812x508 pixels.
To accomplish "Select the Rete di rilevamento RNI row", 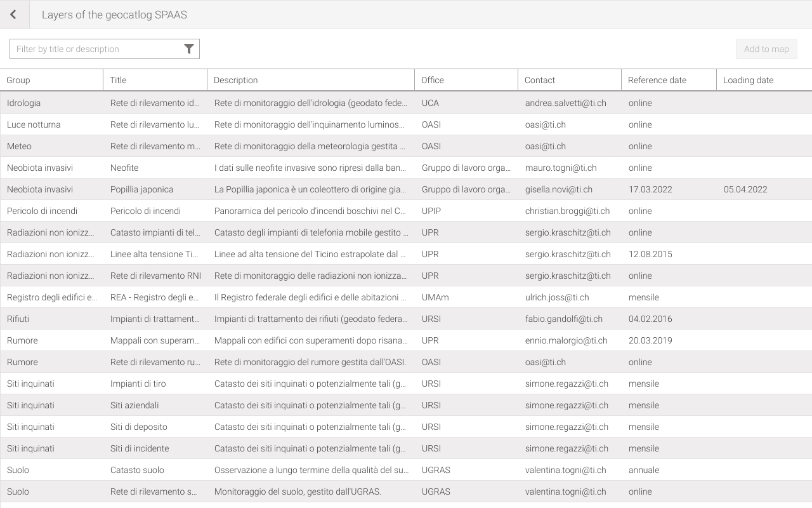I will pos(406,276).
